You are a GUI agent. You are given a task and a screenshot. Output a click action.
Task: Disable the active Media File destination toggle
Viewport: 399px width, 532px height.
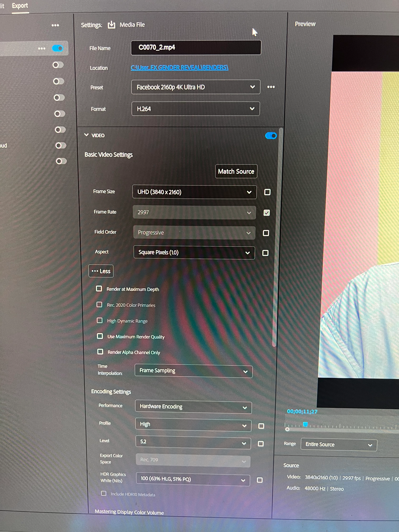[58, 48]
